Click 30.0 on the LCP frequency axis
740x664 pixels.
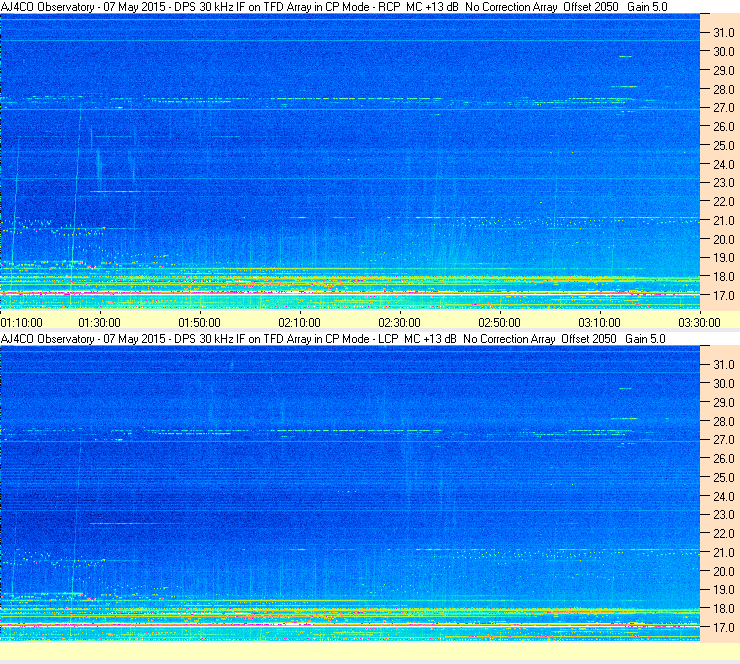tap(724, 383)
